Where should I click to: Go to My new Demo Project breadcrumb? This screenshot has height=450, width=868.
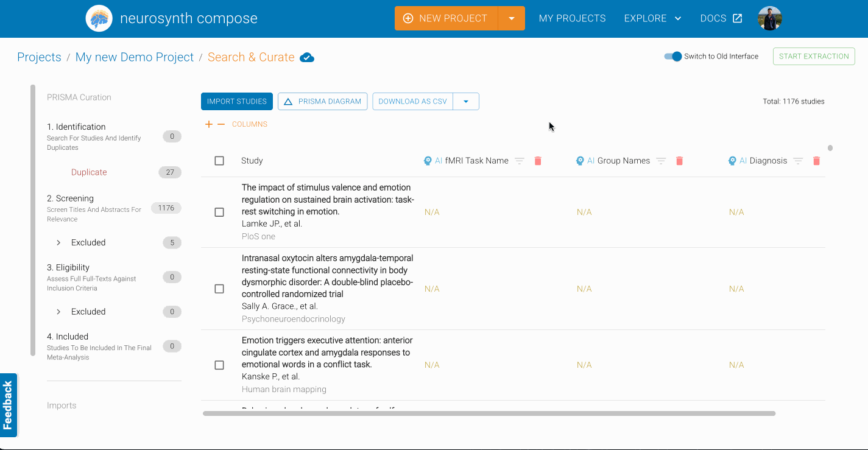pos(135,57)
